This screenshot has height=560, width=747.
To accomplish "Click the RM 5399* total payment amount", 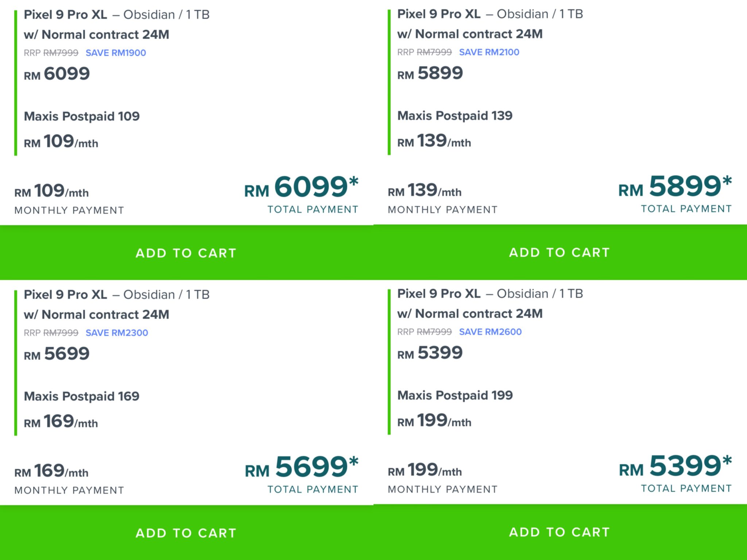I will [x=675, y=466].
